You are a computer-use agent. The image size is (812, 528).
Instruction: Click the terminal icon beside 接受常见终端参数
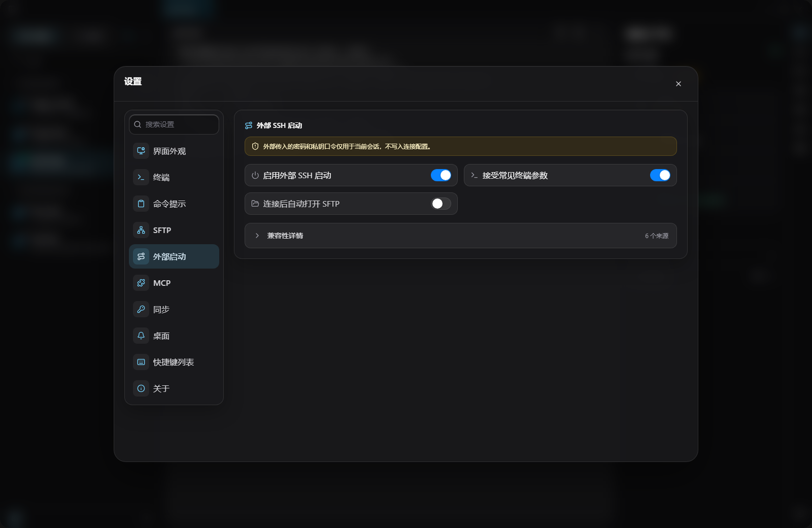click(474, 175)
